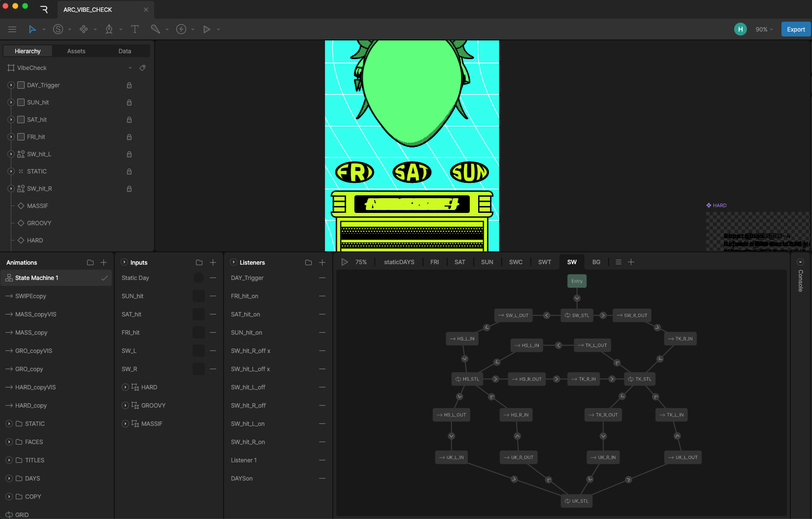Expand the DAY_Trigger hierarchy item
Screen dimensions: 812x519
coord(11,85)
